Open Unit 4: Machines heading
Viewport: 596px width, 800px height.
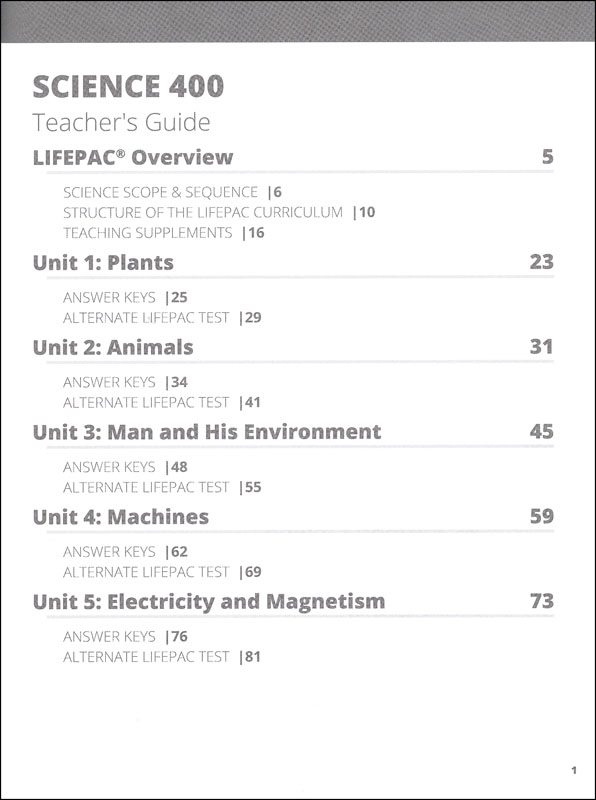121,517
